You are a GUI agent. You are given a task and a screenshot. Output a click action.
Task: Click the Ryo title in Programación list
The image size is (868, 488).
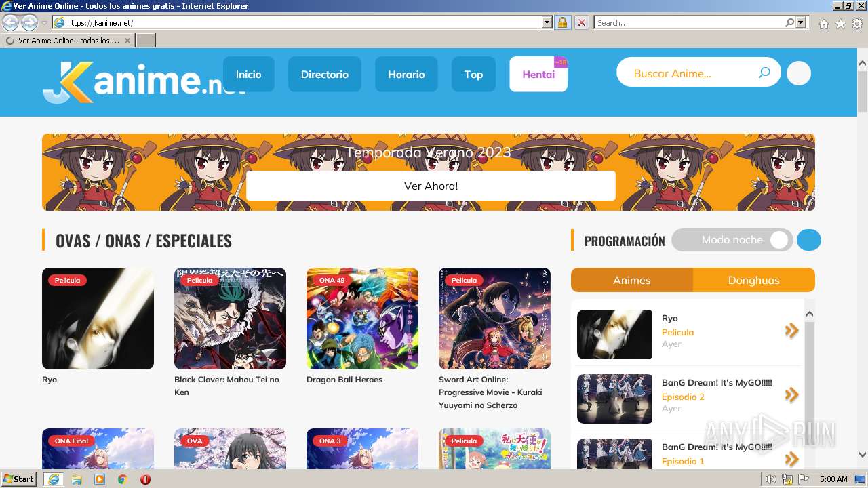pos(669,318)
